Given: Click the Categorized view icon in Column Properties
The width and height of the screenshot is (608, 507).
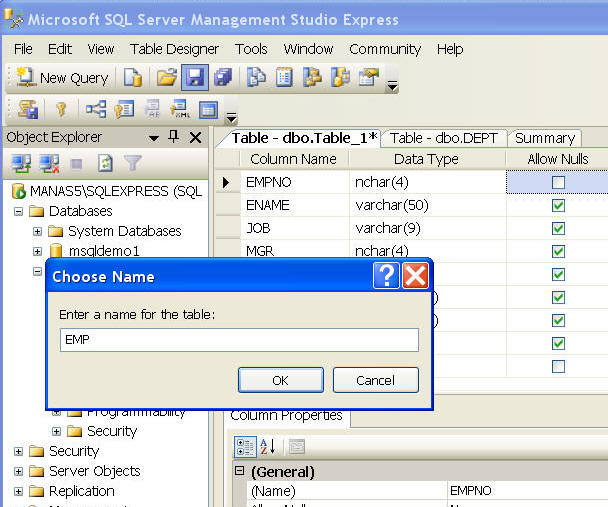Looking at the screenshot, I should 245,447.
